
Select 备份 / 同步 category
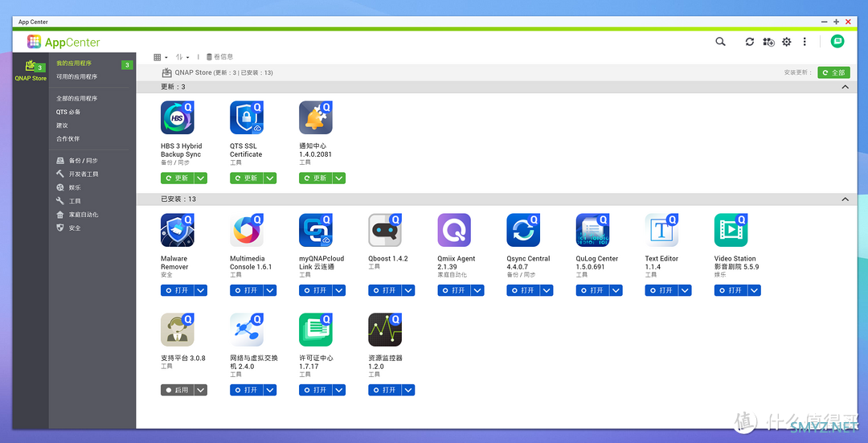tap(77, 161)
